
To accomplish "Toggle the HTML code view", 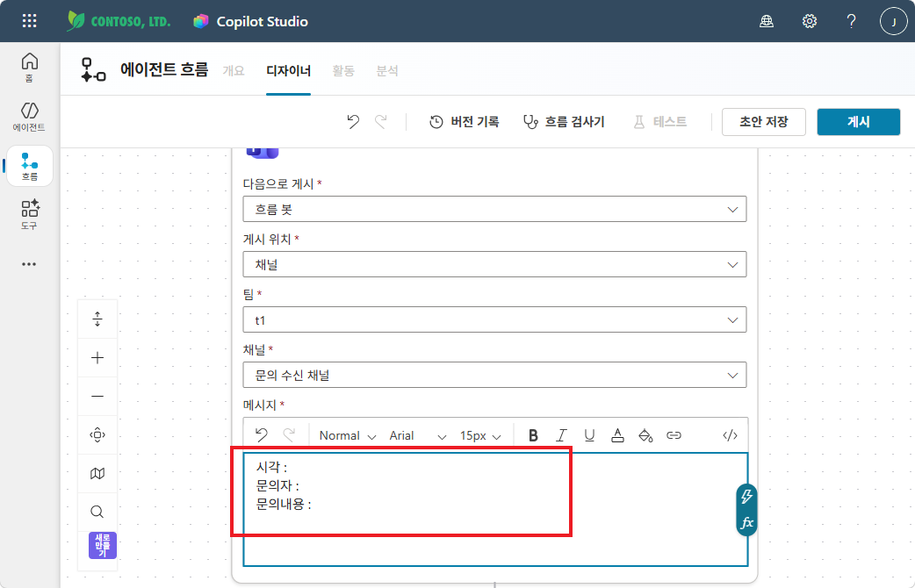I will 730,435.
